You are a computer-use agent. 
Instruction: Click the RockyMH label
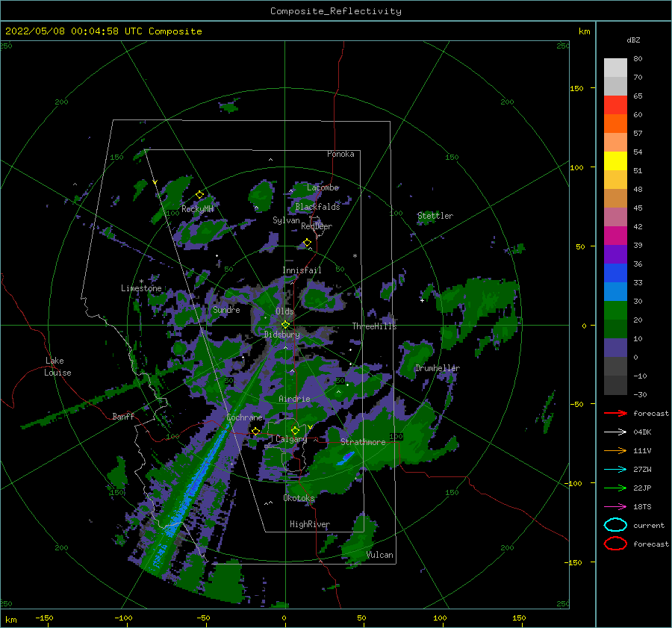pos(197,209)
